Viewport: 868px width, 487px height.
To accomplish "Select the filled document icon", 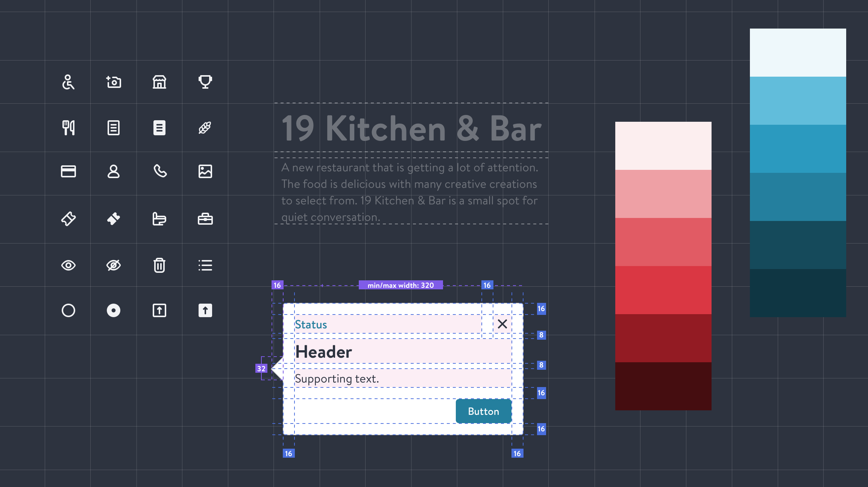I will tap(159, 128).
